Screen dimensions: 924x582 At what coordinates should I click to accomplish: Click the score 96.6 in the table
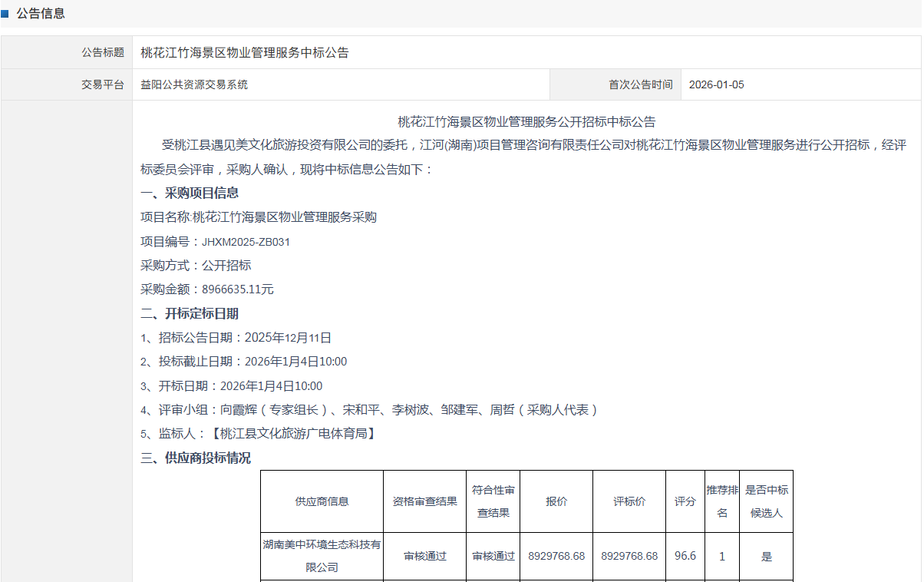point(685,556)
